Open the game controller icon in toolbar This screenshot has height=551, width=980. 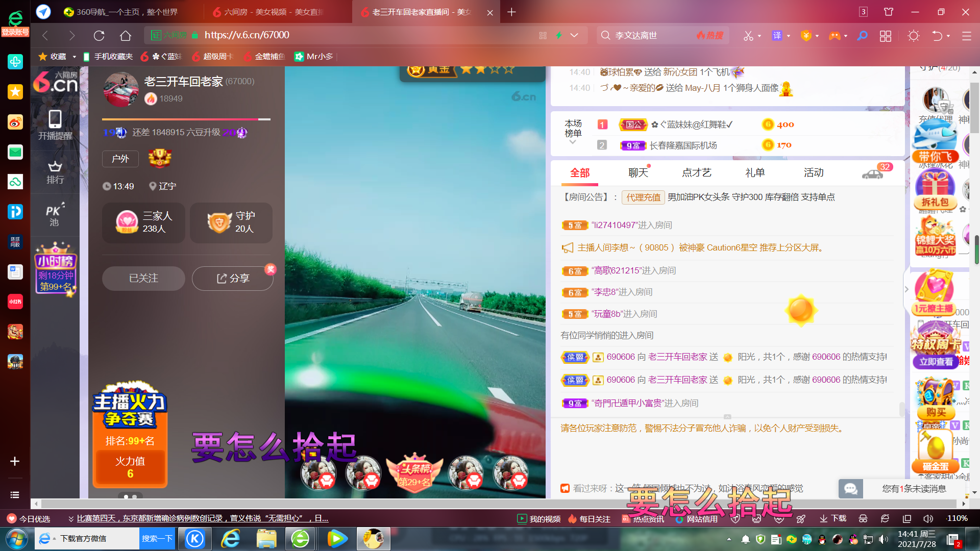(835, 36)
